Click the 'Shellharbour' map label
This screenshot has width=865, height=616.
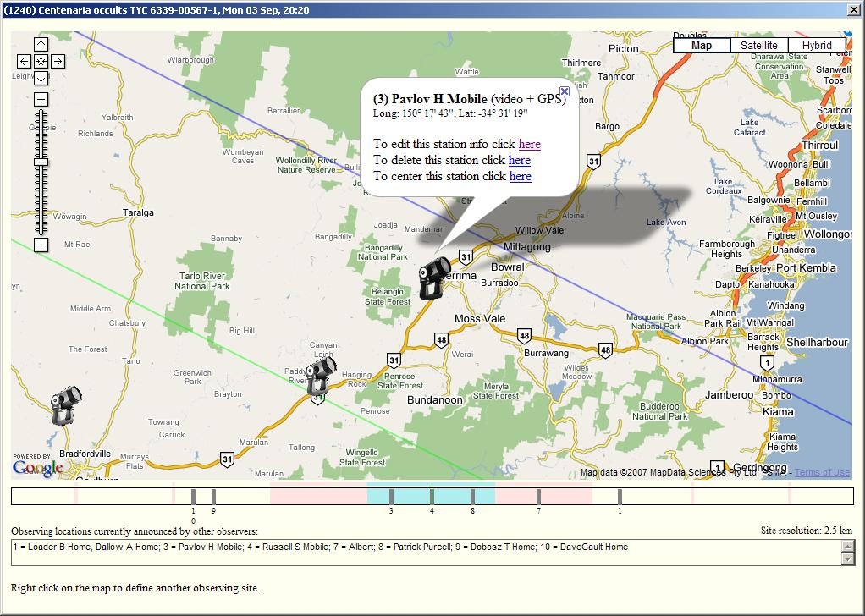click(x=817, y=343)
